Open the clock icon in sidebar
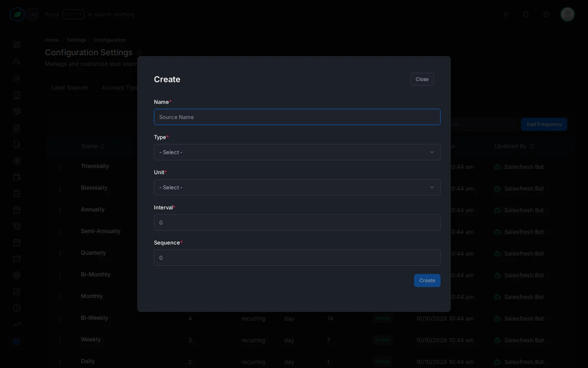 pos(17,308)
